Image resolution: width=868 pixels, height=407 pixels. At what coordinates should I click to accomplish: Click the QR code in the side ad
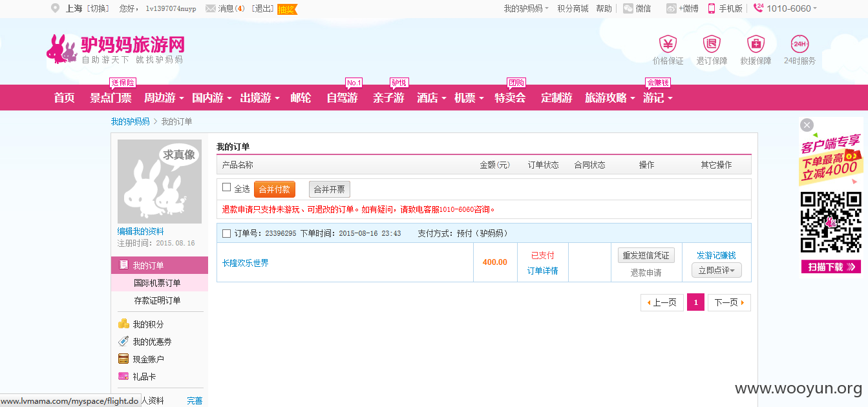pyautogui.click(x=831, y=222)
